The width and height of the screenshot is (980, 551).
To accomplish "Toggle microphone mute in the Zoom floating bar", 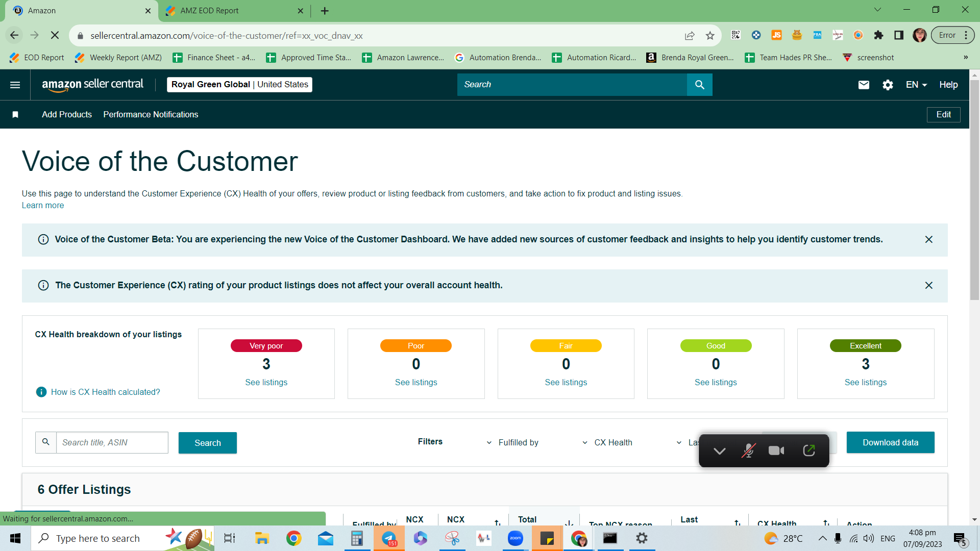I will click(x=748, y=450).
